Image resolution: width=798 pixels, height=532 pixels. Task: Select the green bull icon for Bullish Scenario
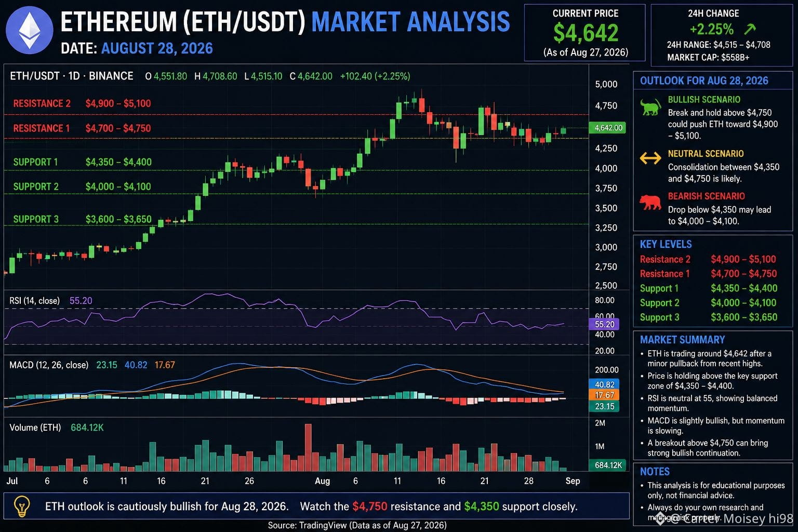click(x=650, y=108)
